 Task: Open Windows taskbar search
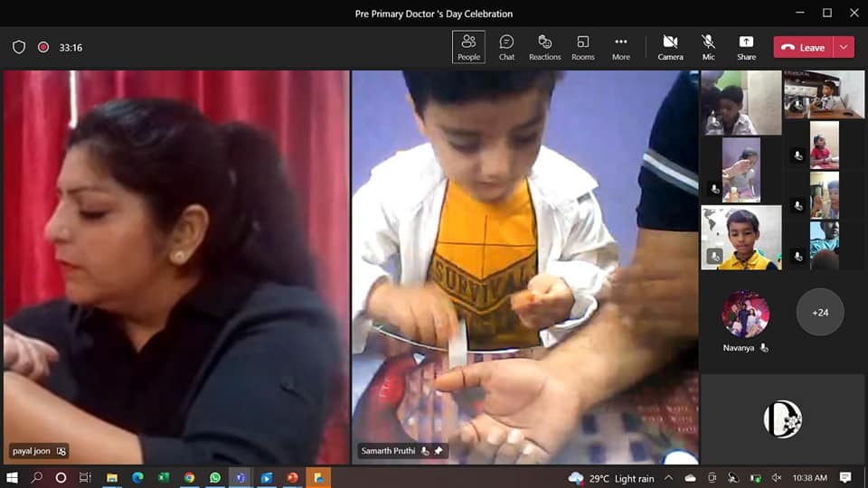(36, 477)
